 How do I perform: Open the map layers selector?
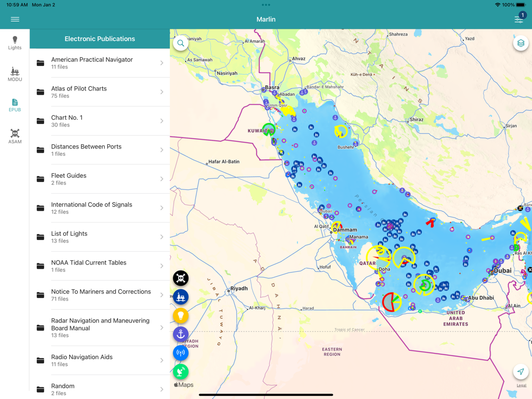coord(520,43)
